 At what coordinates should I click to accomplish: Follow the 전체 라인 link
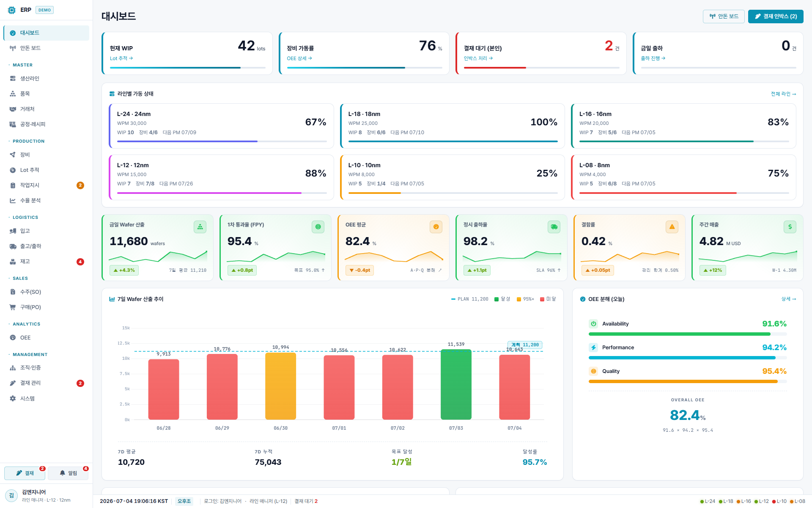point(783,94)
